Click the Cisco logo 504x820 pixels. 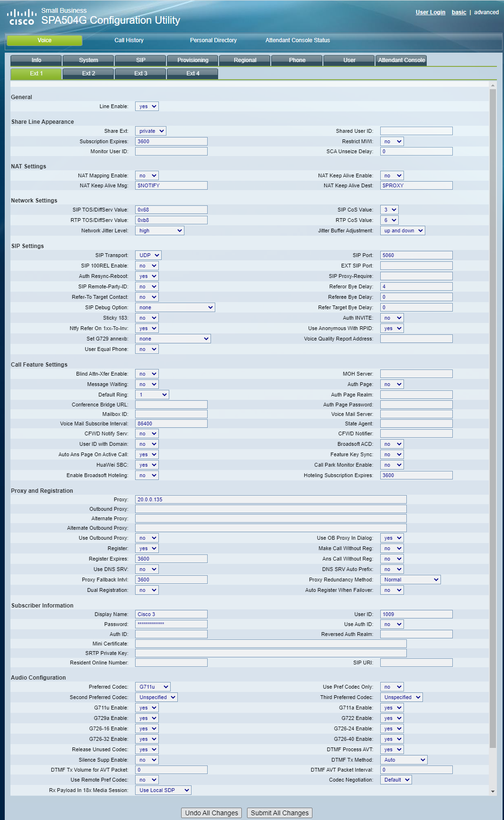pyautogui.click(x=22, y=17)
